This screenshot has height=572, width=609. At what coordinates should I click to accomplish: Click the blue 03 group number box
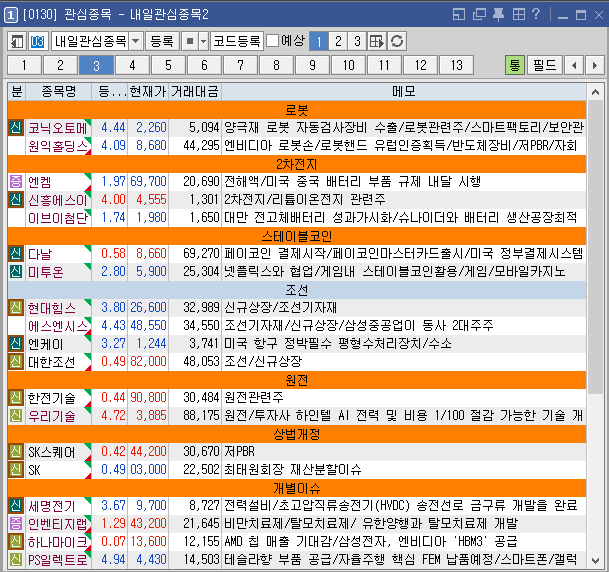coord(38,41)
